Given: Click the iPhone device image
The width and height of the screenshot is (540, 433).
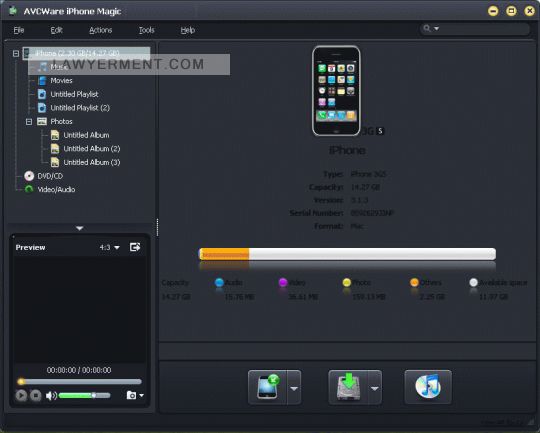Looking at the screenshot, I should pyautogui.click(x=336, y=91).
